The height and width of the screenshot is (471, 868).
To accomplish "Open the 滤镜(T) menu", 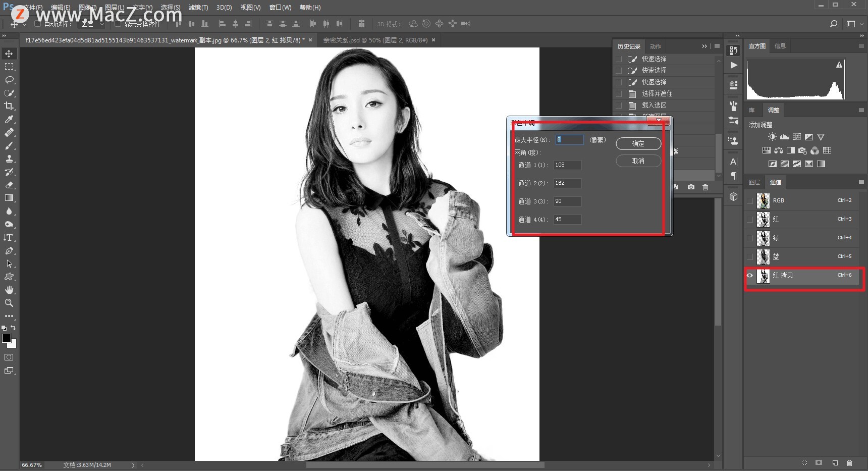I will point(198,8).
